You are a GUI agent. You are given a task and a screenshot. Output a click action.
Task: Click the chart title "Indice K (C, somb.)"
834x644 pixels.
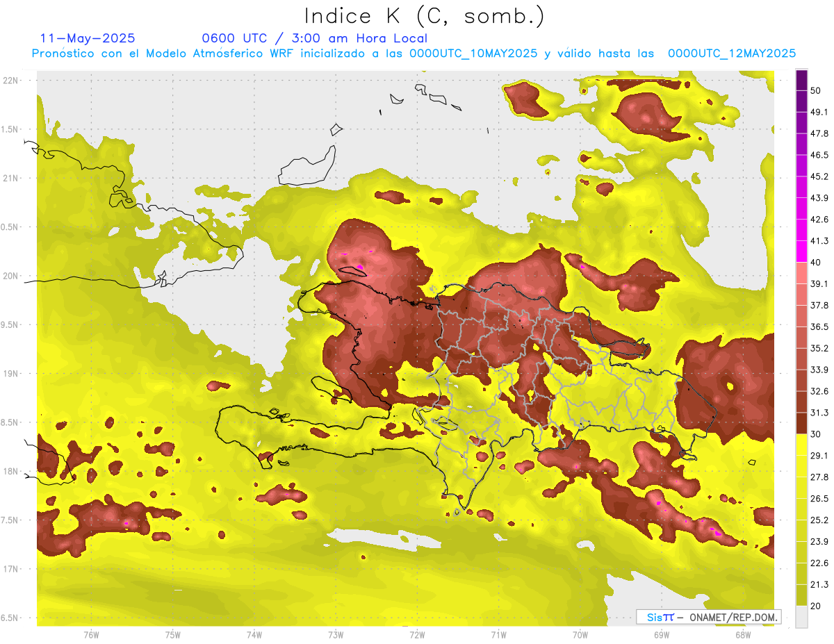425,16
